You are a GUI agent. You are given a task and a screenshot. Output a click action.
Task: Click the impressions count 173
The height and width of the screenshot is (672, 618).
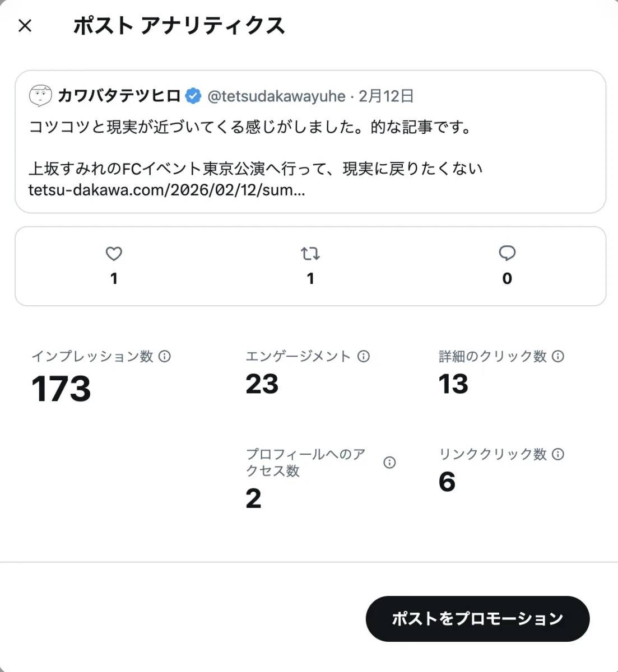click(x=61, y=389)
